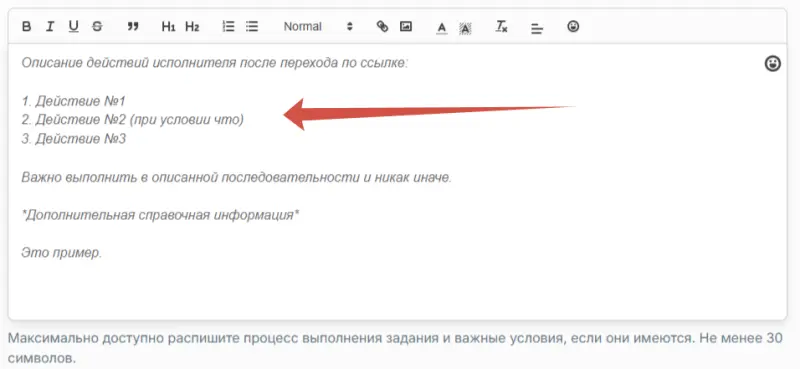This screenshot has height=369, width=800.
Task: Click the line 'Важно выполнить в описанной последовательности'
Action: tap(237, 178)
